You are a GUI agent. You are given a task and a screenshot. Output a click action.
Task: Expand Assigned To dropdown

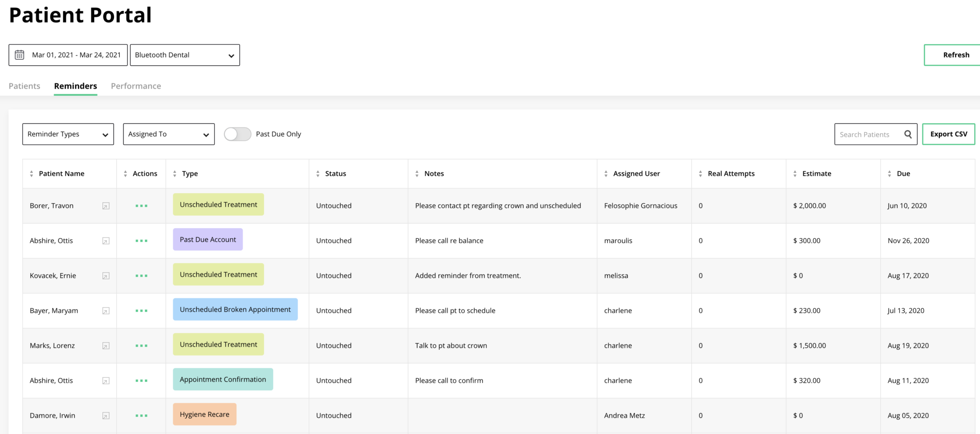(x=169, y=134)
